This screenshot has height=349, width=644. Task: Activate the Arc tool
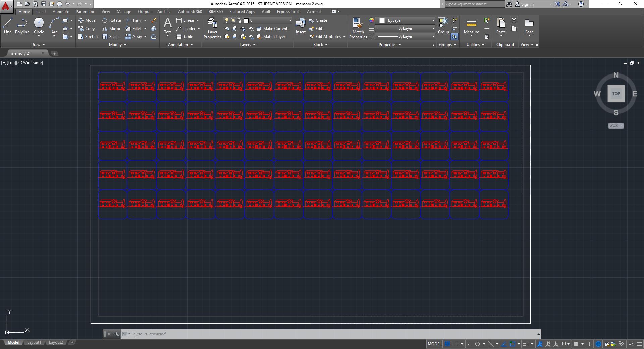point(54,26)
